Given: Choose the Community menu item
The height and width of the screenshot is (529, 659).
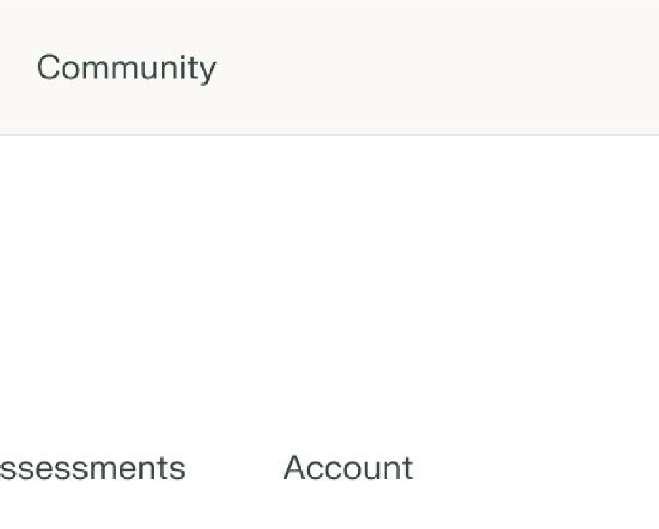Looking at the screenshot, I should 126,68.
